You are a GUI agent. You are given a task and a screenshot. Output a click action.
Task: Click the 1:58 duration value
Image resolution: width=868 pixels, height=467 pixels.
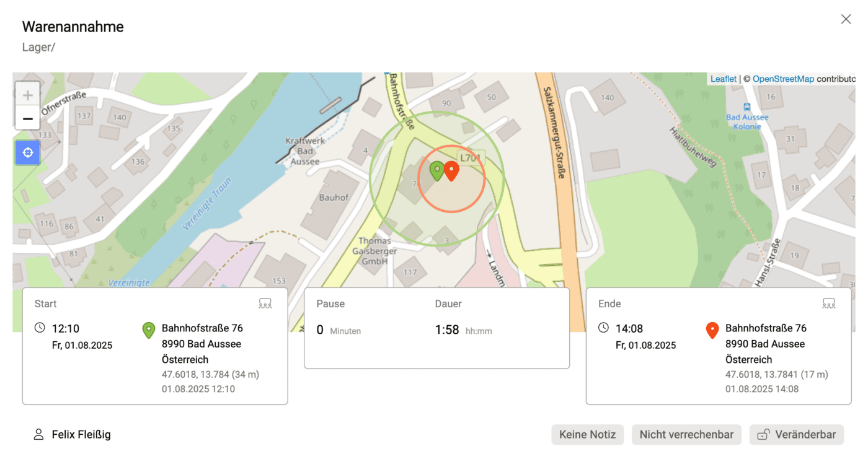447,330
